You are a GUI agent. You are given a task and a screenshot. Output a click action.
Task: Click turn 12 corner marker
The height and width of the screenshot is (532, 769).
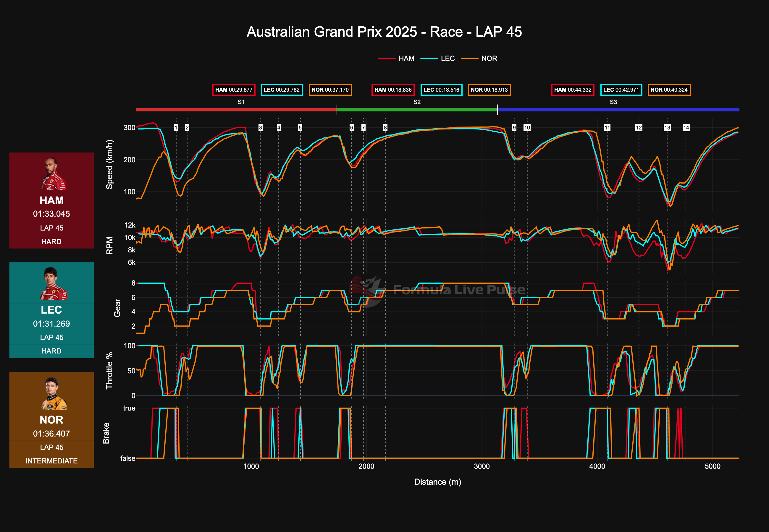(639, 128)
